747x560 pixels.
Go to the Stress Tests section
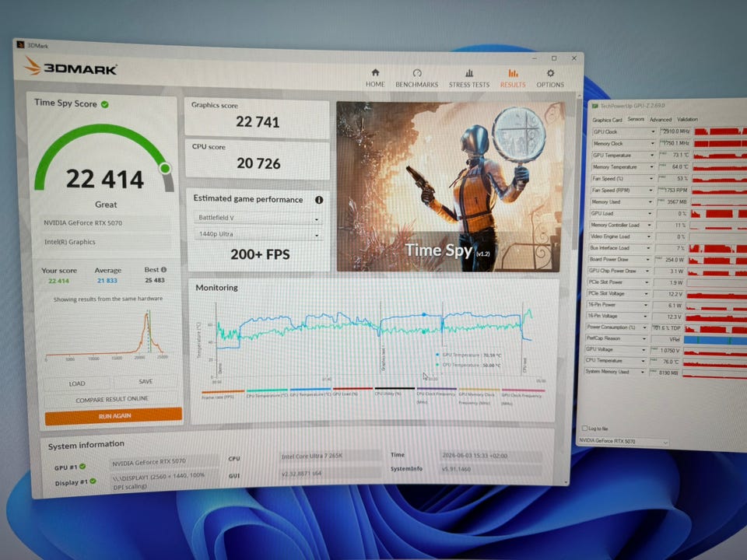468,79
